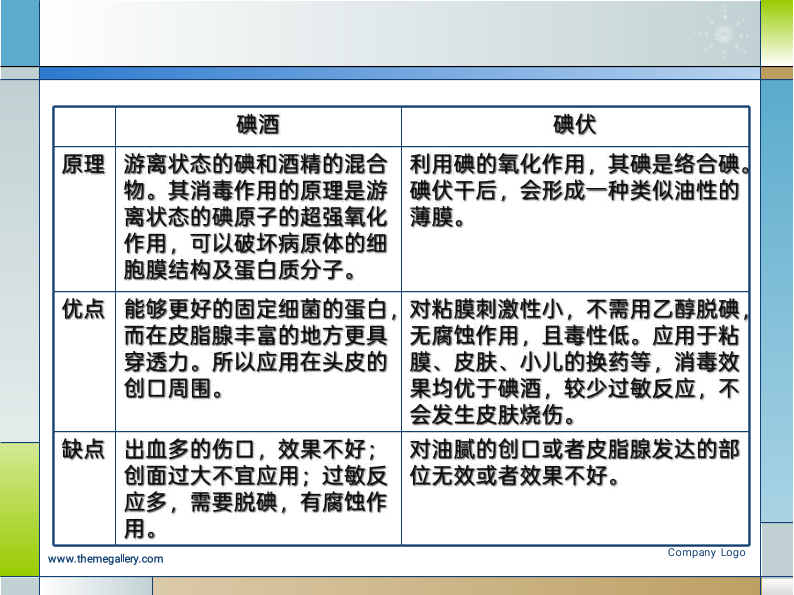794x595 pixels.
Task: Click the empty top-left table cell
Action: tap(84, 126)
